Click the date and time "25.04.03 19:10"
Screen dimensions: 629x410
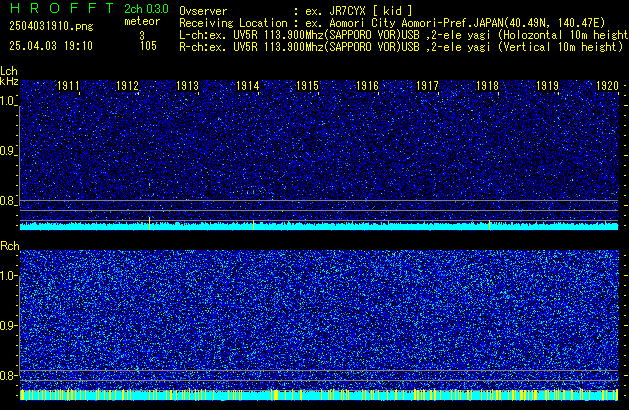[51, 46]
